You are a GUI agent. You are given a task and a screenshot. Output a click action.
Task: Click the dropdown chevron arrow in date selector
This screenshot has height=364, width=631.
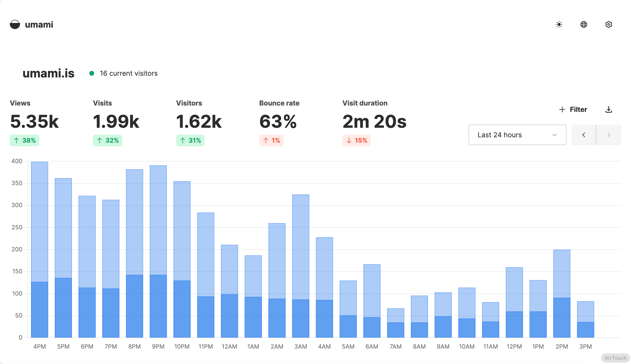[x=554, y=135]
